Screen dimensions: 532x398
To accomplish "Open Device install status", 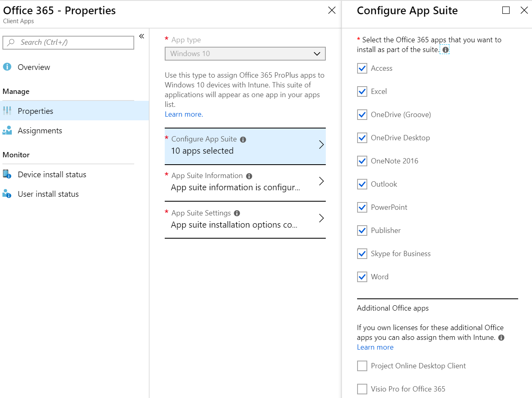I will point(52,174).
